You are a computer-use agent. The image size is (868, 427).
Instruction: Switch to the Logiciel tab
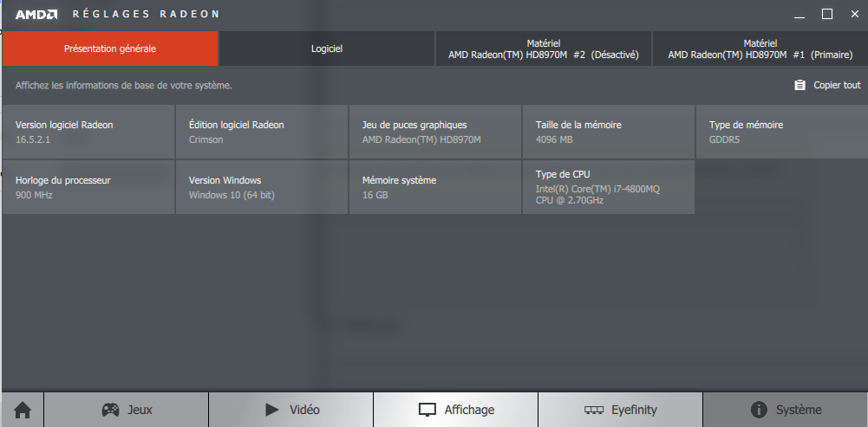(x=327, y=49)
